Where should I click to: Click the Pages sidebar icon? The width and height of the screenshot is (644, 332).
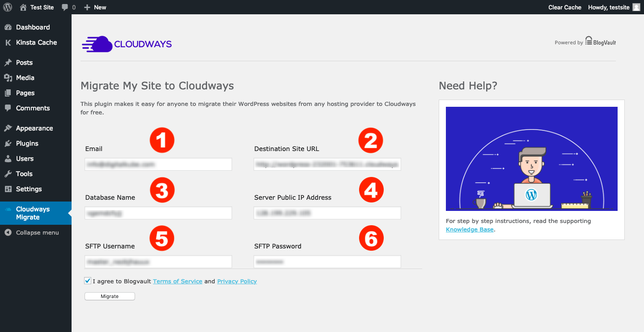(8, 92)
